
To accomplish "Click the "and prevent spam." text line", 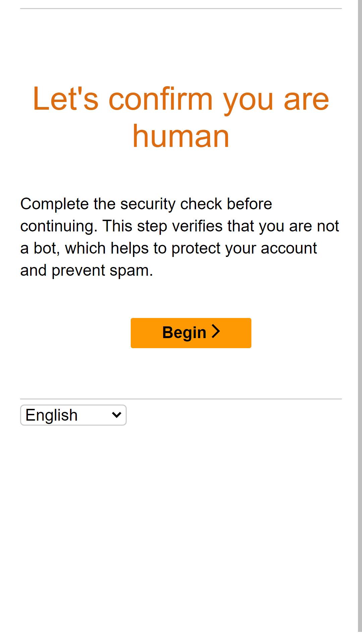I will (86, 270).
